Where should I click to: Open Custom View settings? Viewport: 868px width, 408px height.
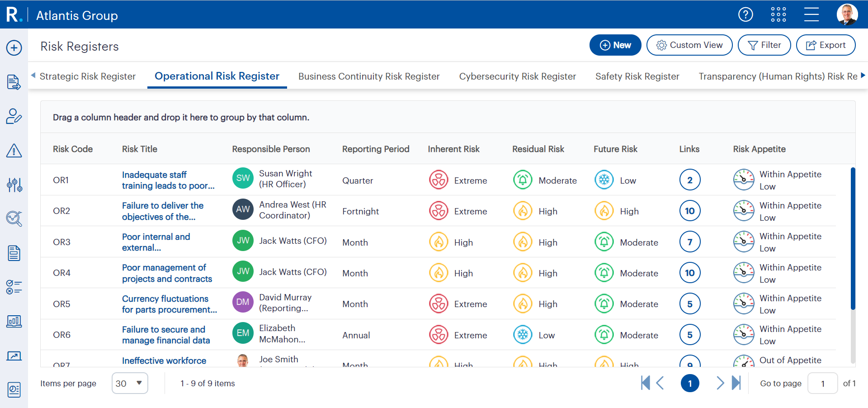click(x=689, y=45)
